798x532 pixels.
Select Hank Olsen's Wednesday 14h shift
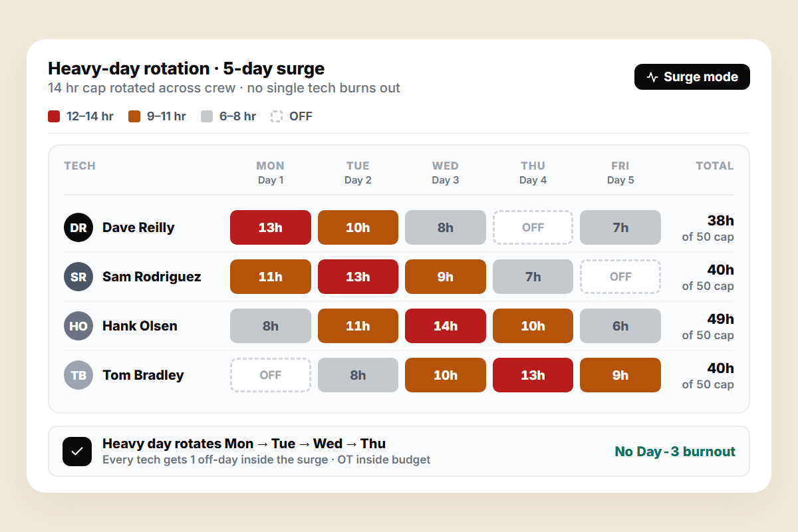(446, 326)
